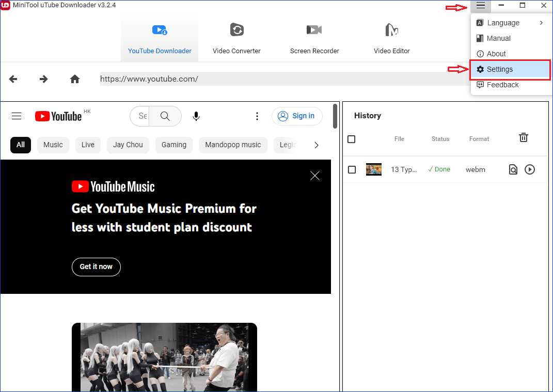Play the downloaded video from History
553x392 pixels.
pyautogui.click(x=530, y=169)
